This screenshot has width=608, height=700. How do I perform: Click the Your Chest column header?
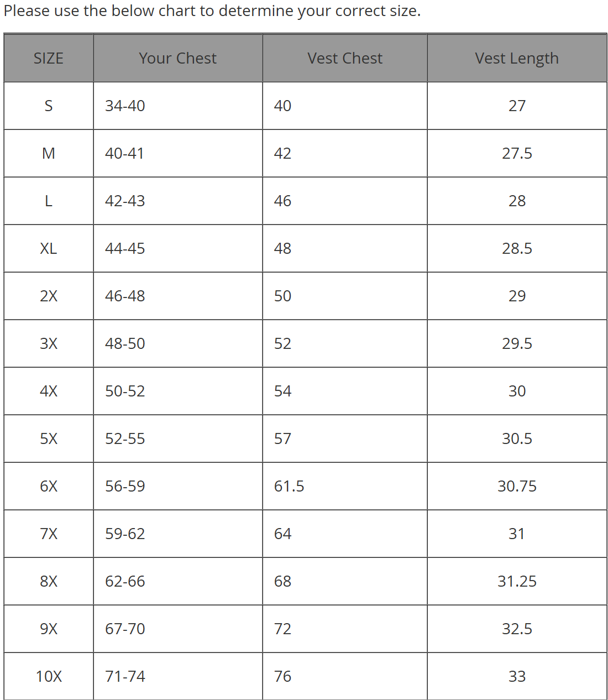(177, 58)
